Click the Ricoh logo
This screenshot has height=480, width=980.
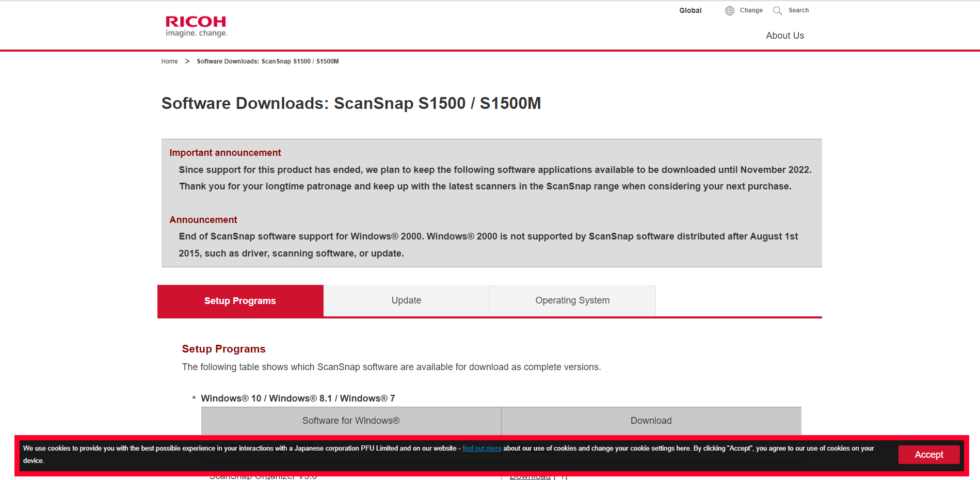pos(196,26)
